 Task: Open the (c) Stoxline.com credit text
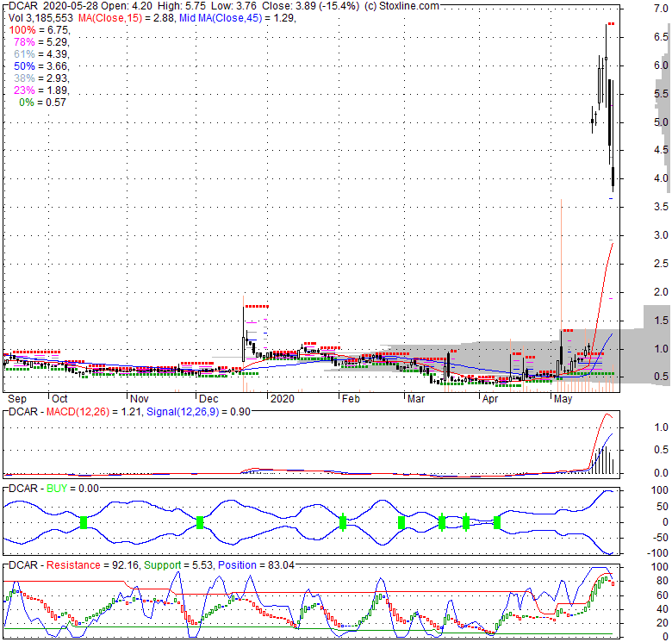402,6
